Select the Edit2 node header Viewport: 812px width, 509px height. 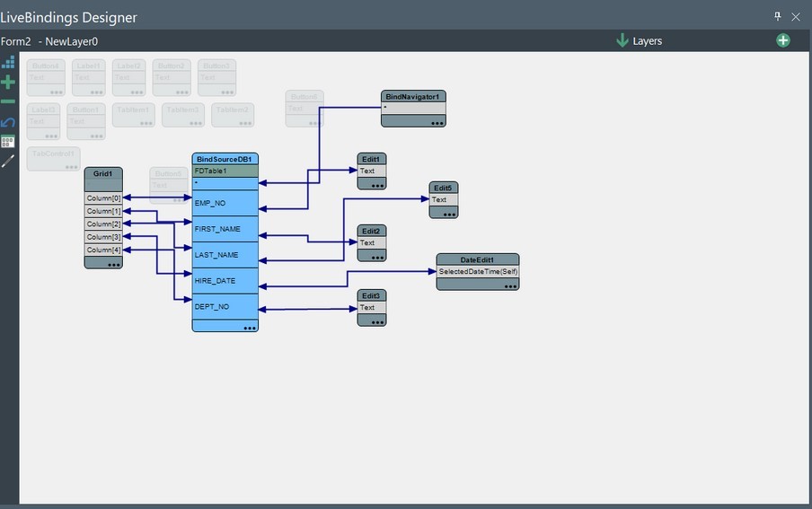pos(371,231)
